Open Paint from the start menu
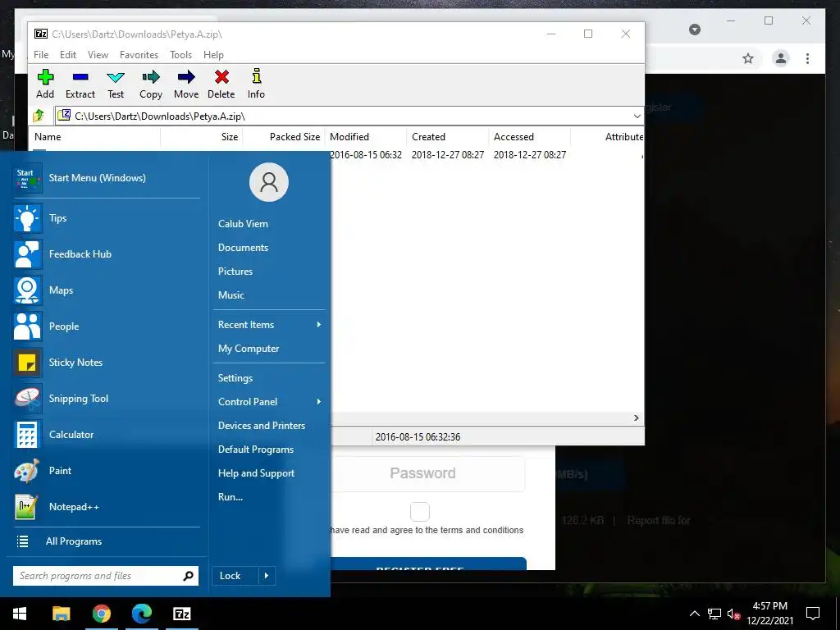The image size is (840, 630). [106, 470]
